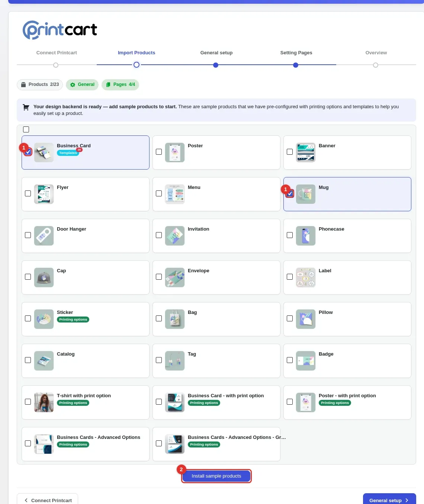Uncheck the Business Card checkbox

[x=28, y=152]
